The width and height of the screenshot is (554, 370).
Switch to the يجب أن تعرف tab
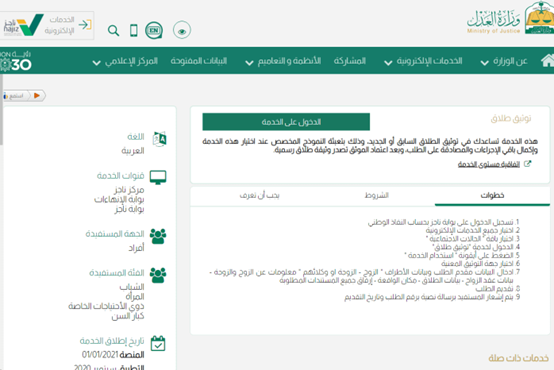[259, 195]
